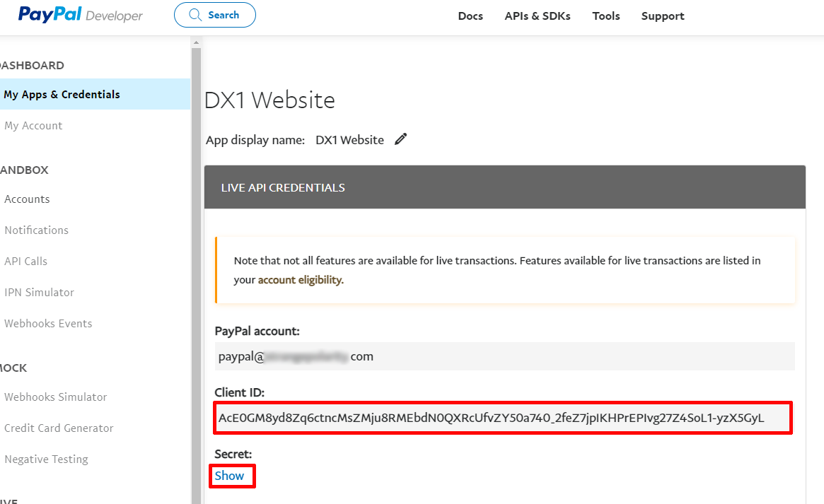Open the Search button

tap(215, 15)
